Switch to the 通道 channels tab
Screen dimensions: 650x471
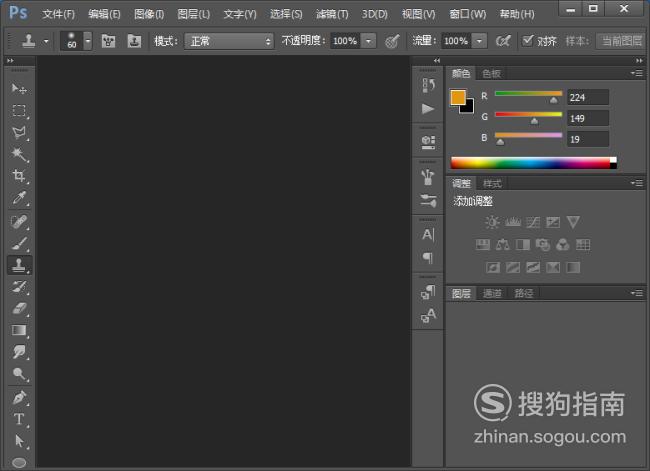[492, 294]
